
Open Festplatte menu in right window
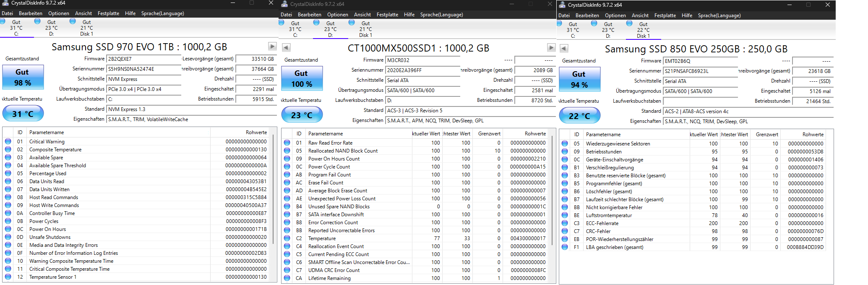pos(665,16)
